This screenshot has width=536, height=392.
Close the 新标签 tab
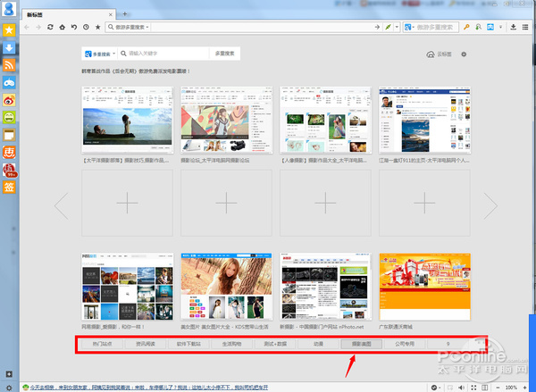[x=111, y=14]
